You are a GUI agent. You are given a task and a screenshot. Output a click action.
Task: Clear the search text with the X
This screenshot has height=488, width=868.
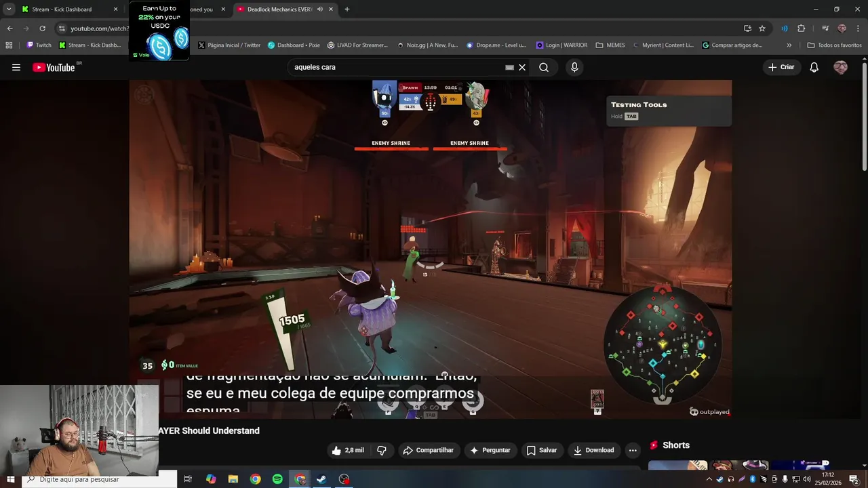[x=522, y=67]
